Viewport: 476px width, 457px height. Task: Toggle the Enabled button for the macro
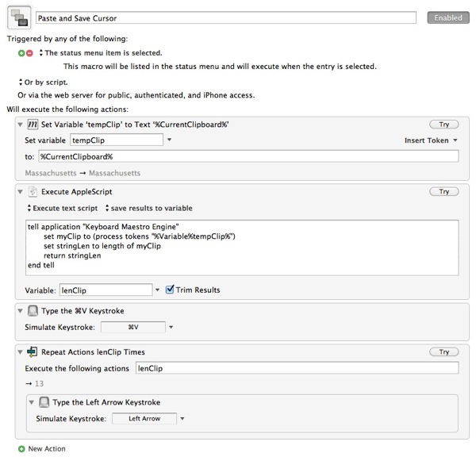click(448, 17)
